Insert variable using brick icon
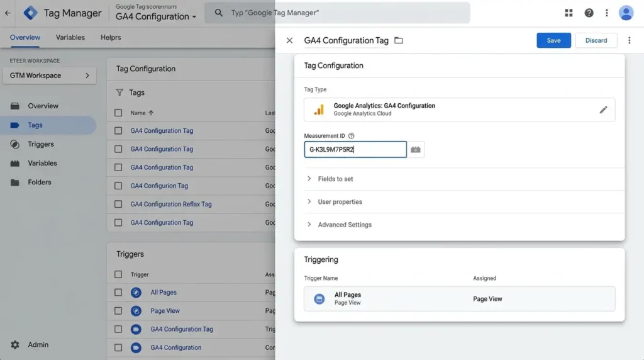Viewport: 644px width, 360px height. point(416,150)
